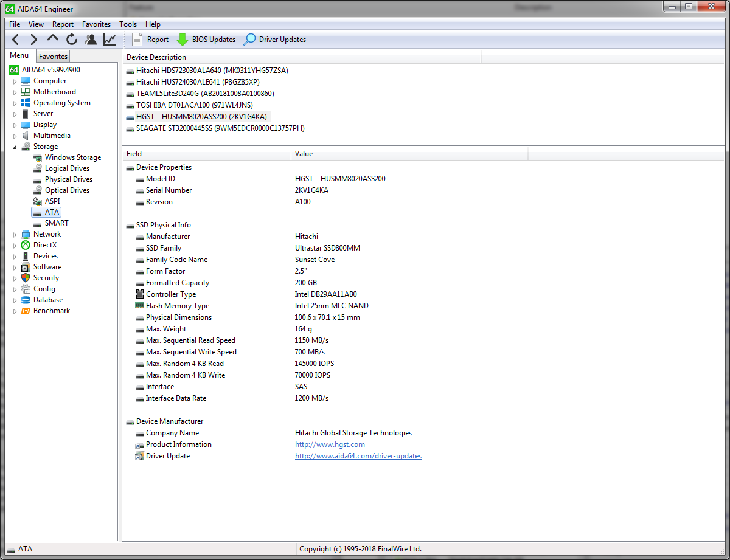This screenshot has width=730, height=560.
Task: Select the ASPI tree item
Action: pos(52,201)
